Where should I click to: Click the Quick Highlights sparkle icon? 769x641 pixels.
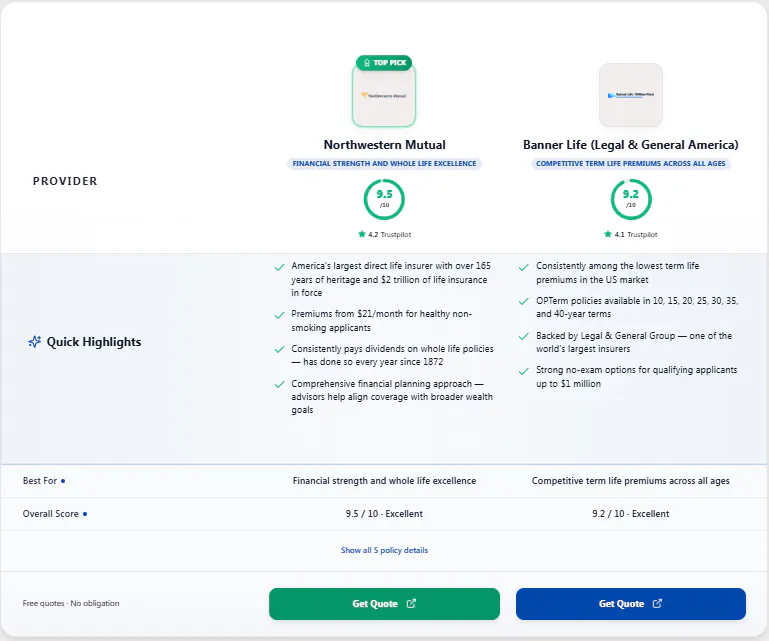[34, 342]
